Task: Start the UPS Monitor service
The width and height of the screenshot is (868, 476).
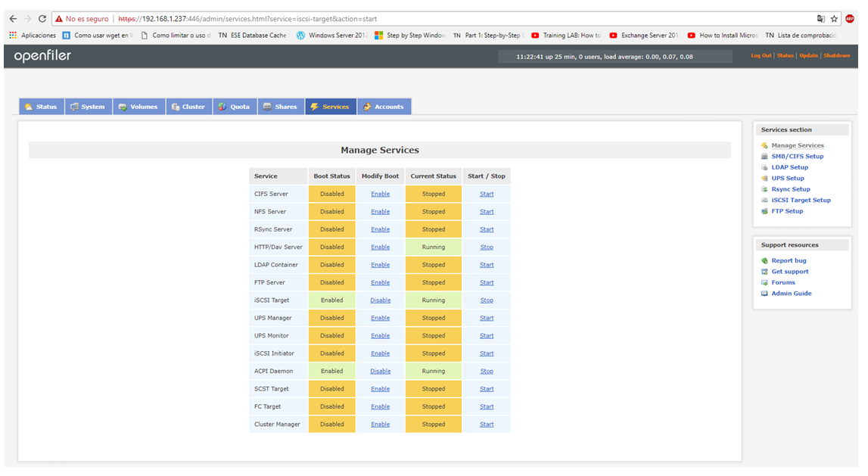Action: coord(487,335)
